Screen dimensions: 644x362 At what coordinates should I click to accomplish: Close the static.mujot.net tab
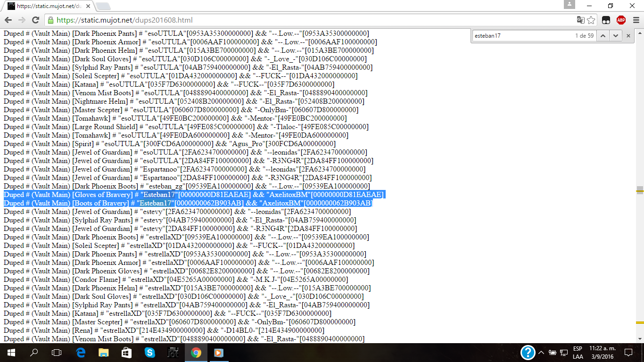point(88,6)
